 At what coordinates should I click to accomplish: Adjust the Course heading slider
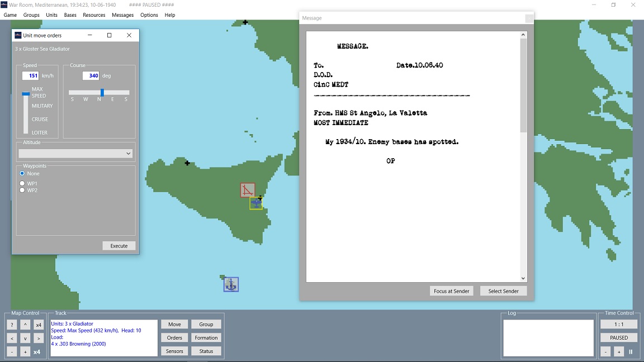[102, 93]
